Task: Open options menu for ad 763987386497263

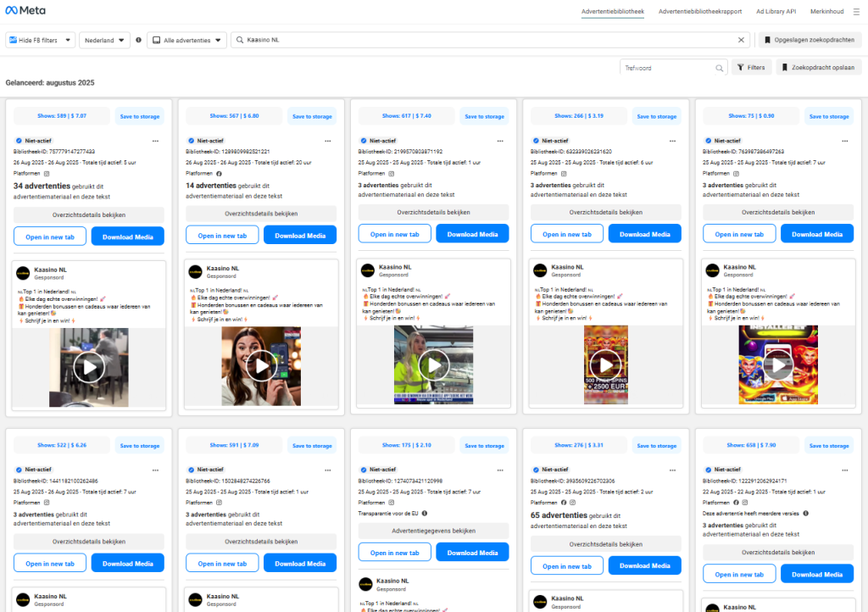Action: coord(845,141)
